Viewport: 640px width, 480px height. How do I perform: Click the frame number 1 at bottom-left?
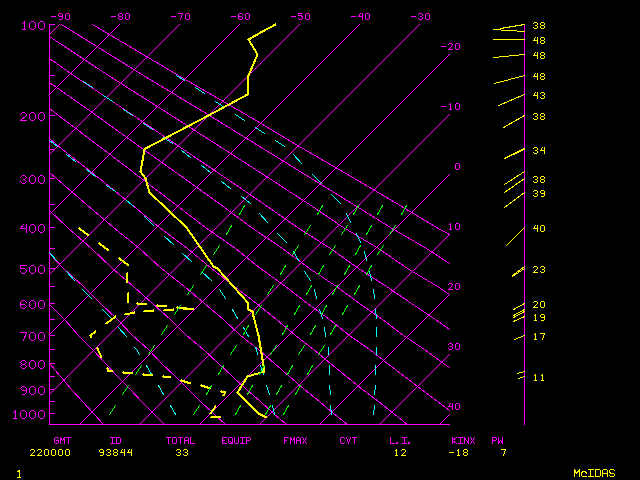click(18, 472)
